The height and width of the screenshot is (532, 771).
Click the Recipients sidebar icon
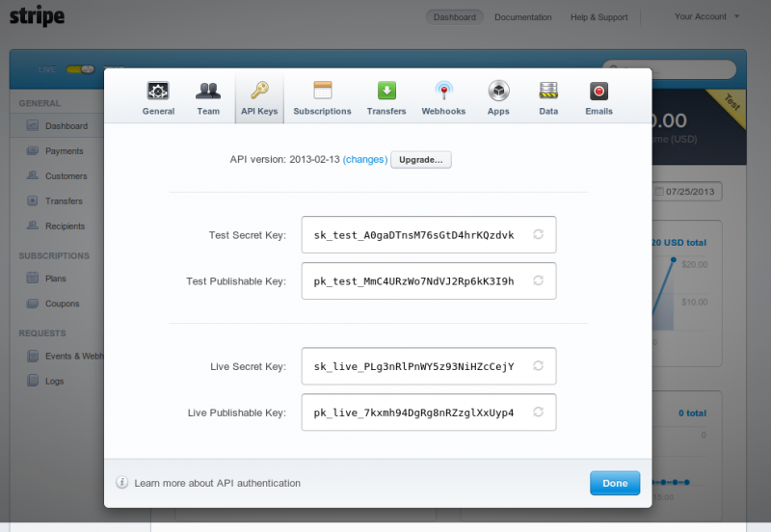33,226
